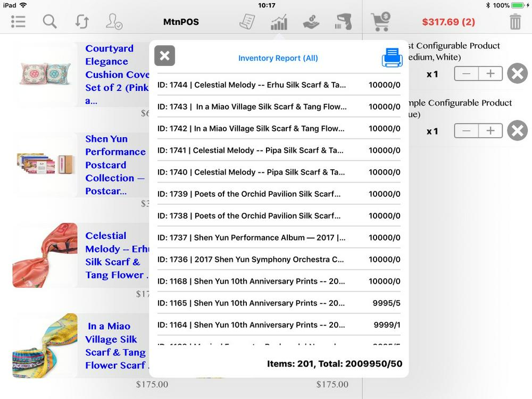Tap the cash payment hand icon

pos(311,22)
